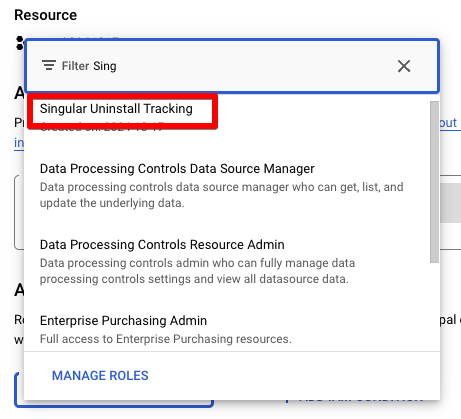This screenshot has height=419, width=461.
Task: Clear the filter with the X icon
Action: 404,66
